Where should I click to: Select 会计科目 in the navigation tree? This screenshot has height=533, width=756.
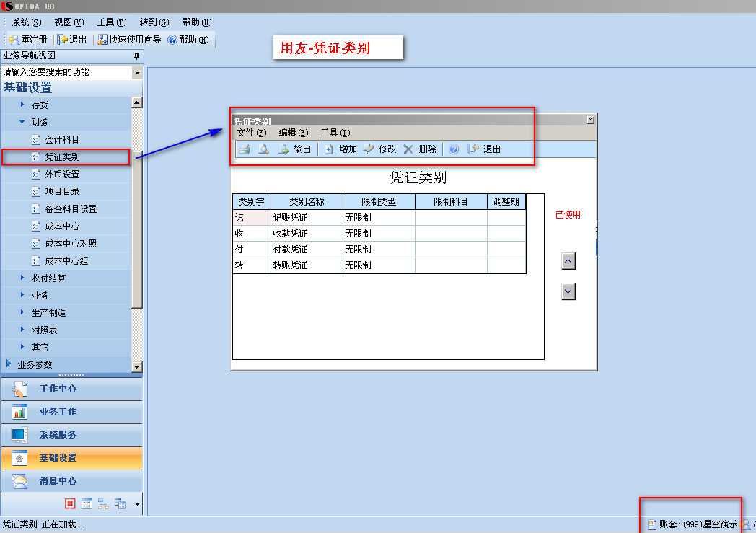point(62,139)
